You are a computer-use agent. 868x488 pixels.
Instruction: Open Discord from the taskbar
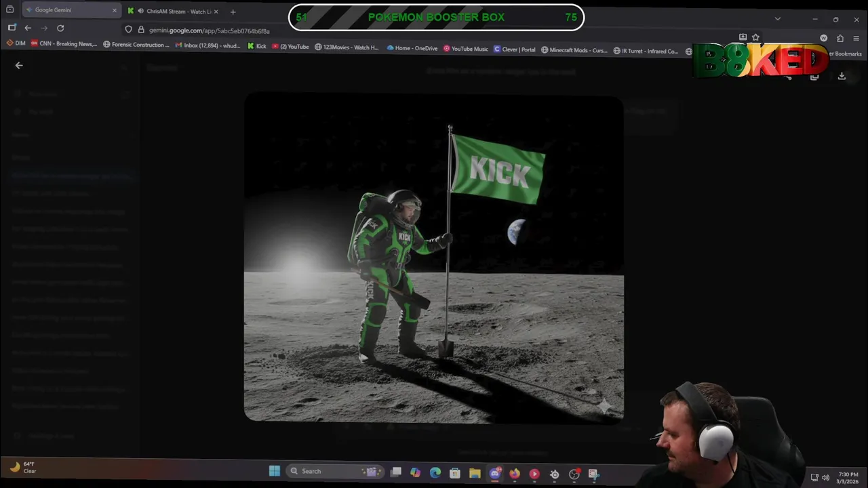click(x=495, y=473)
